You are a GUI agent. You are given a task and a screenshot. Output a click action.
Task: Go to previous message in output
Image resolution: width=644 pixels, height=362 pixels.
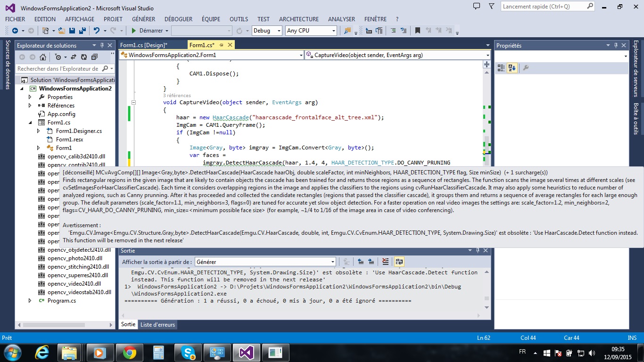click(x=361, y=262)
